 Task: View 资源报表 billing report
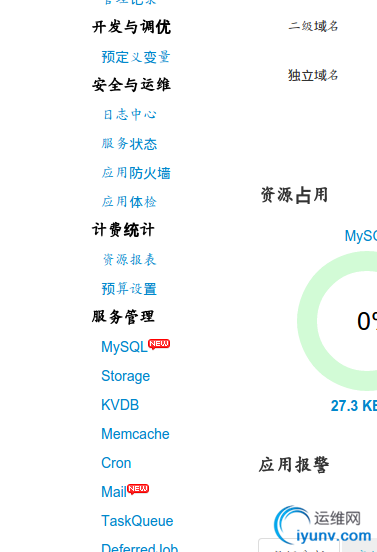(129, 259)
